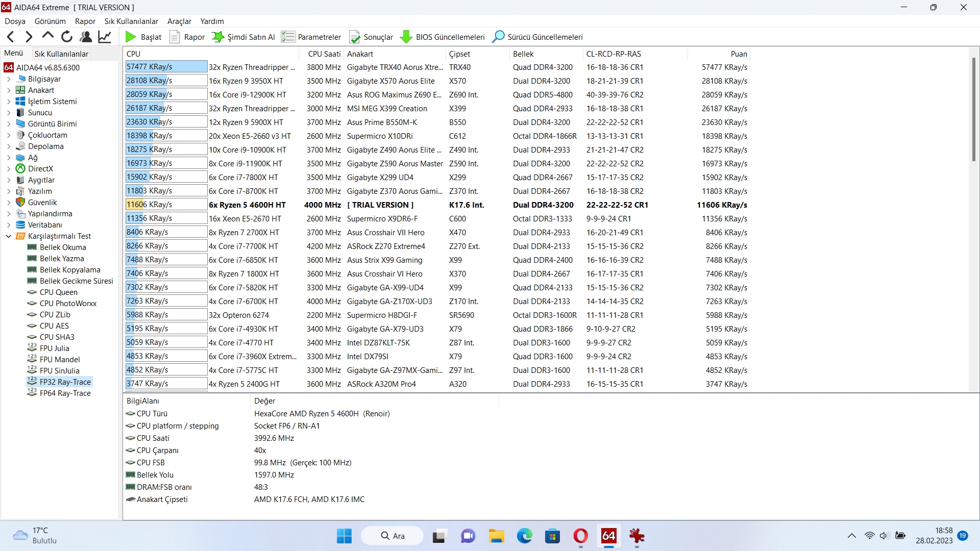Screen dimensions: 980x551
Task: Click the results list vertical scrollbar
Action: pos(973,110)
